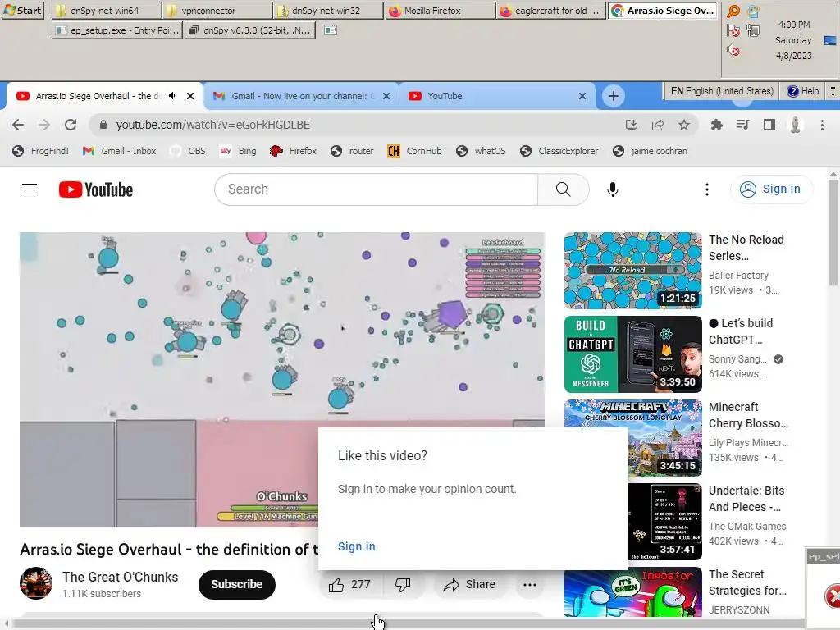This screenshot has height=630, width=840.
Task: Click the YouTube logo
Action: (x=96, y=189)
